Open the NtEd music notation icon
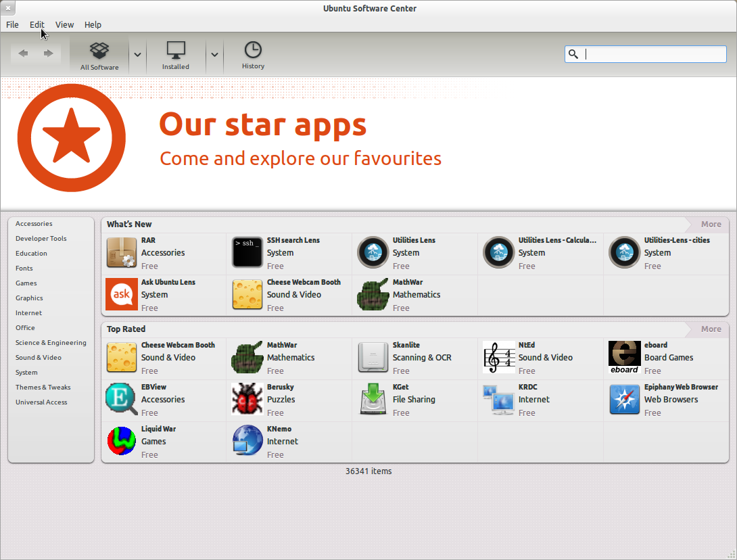 (x=499, y=357)
